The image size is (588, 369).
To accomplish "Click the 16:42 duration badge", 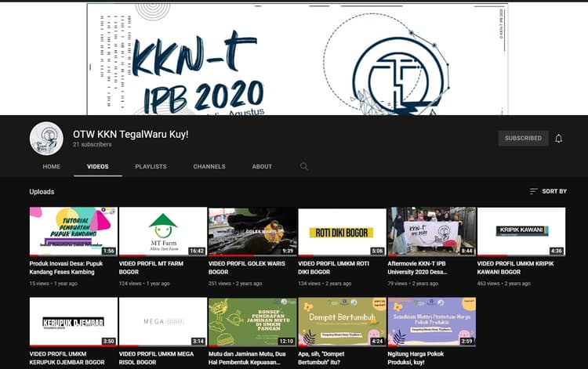I will (x=197, y=251).
